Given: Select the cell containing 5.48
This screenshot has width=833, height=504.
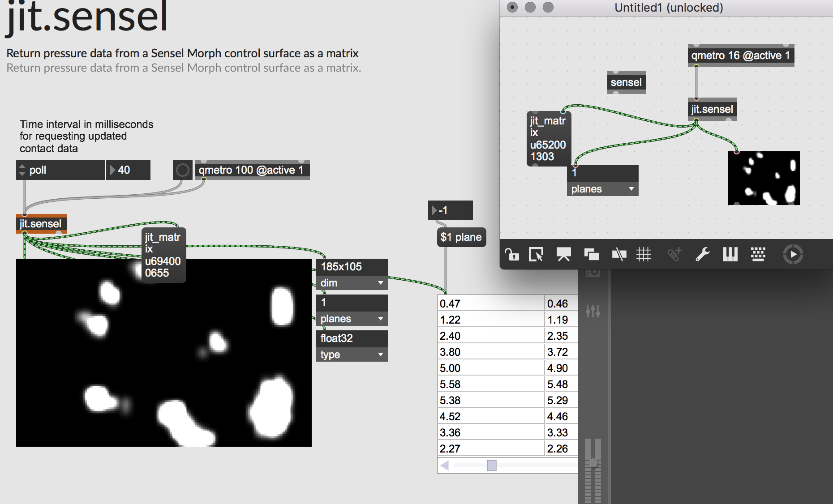Looking at the screenshot, I should (561, 384).
